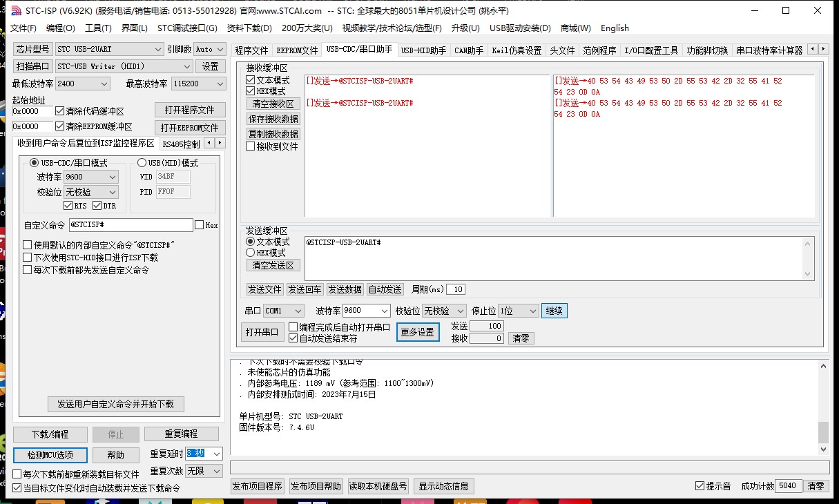Expand the left panel 波特率 9600 dropdown
839x504 pixels.
tap(113, 177)
